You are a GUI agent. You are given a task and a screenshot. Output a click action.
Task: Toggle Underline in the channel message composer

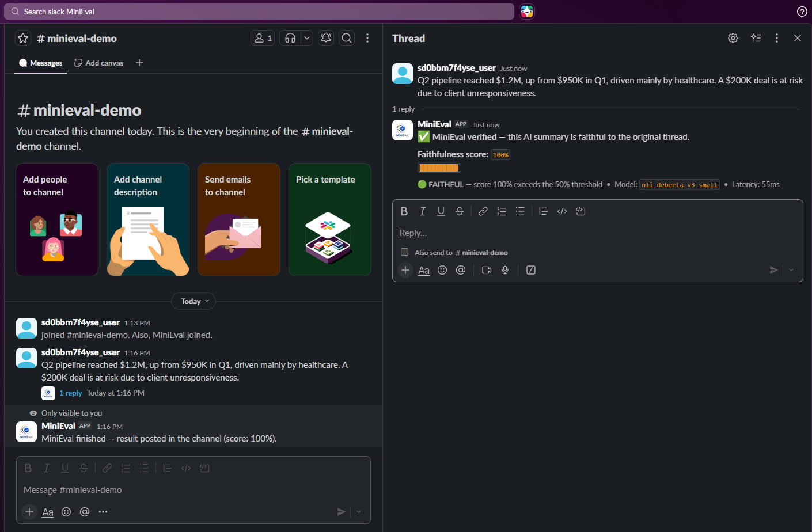[65, 468]
